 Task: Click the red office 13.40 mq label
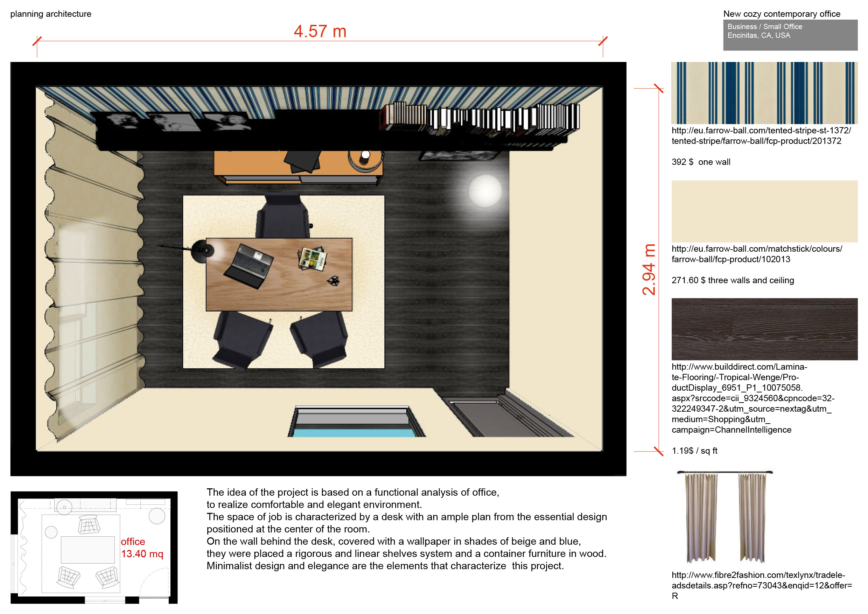click(x=142, y=547)
